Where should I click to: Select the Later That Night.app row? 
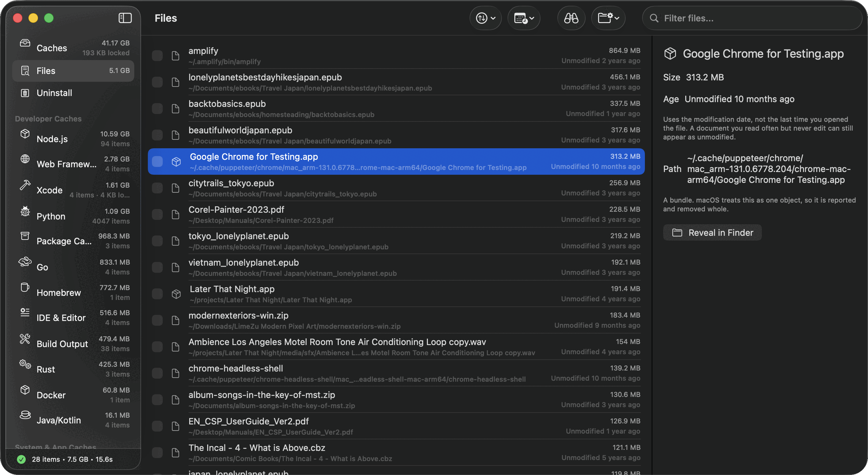pyautogui.click(x=396, y=294)
